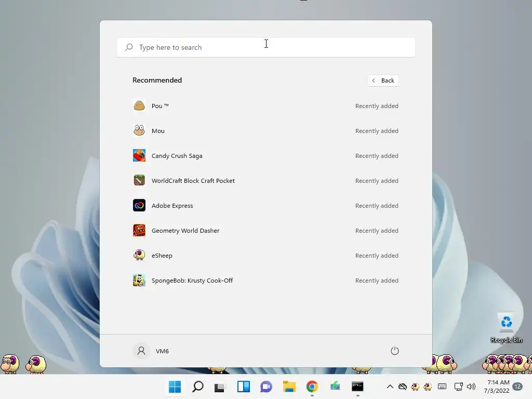Click the touch keyboard tray icon
532x399 pixels.
point(442,387)
